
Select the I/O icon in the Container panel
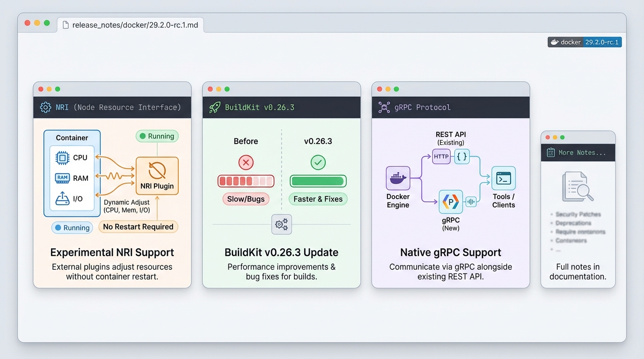tap(61, 198)
